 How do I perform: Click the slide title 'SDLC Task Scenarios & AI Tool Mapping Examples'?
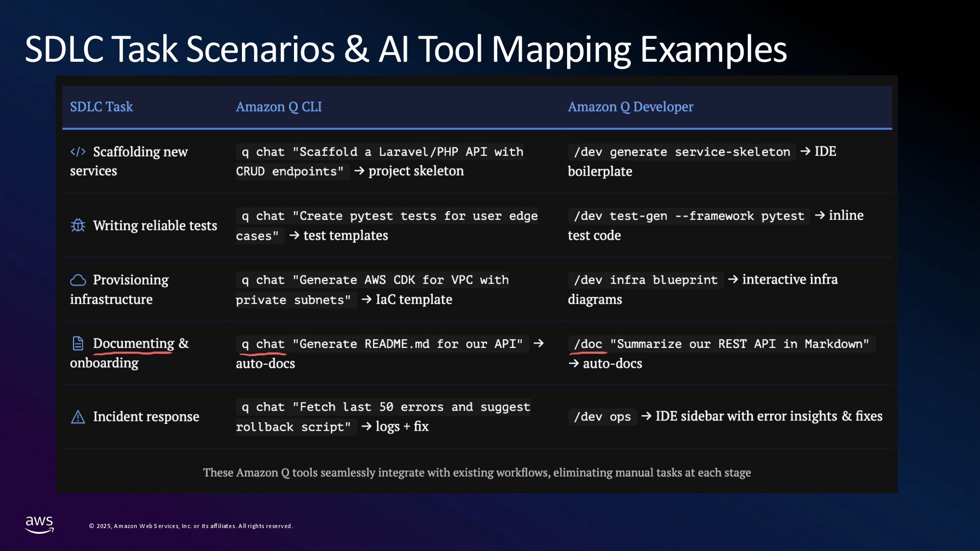406,49
